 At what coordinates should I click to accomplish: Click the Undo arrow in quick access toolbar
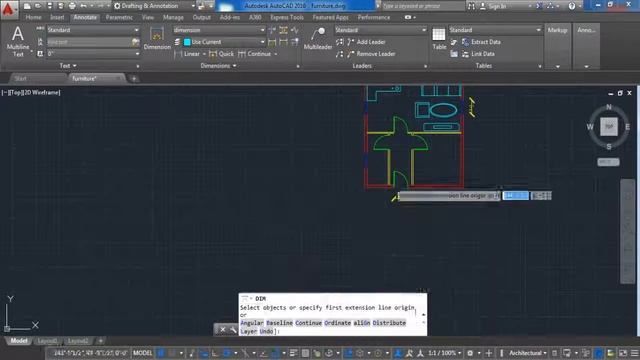click(84, 6)
